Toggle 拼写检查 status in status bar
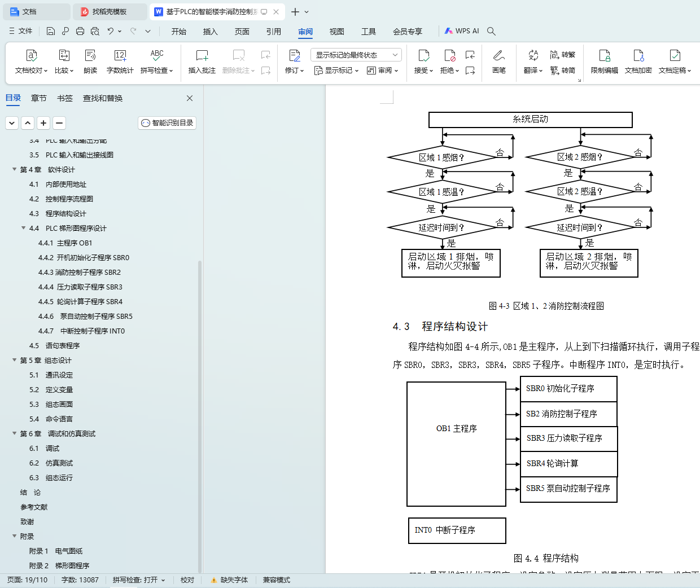The image size is (700, 588). click(x=139, y=580)
